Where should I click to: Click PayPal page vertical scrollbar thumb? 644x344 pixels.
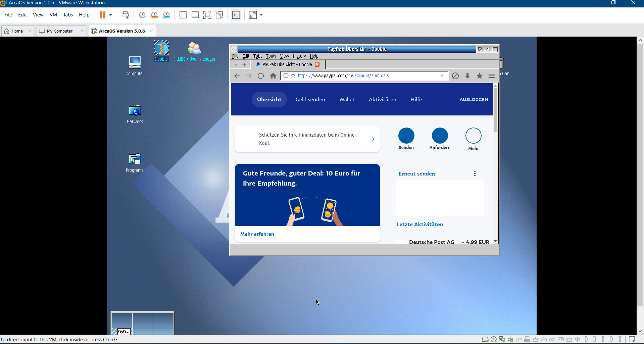[x=495, y=110]
